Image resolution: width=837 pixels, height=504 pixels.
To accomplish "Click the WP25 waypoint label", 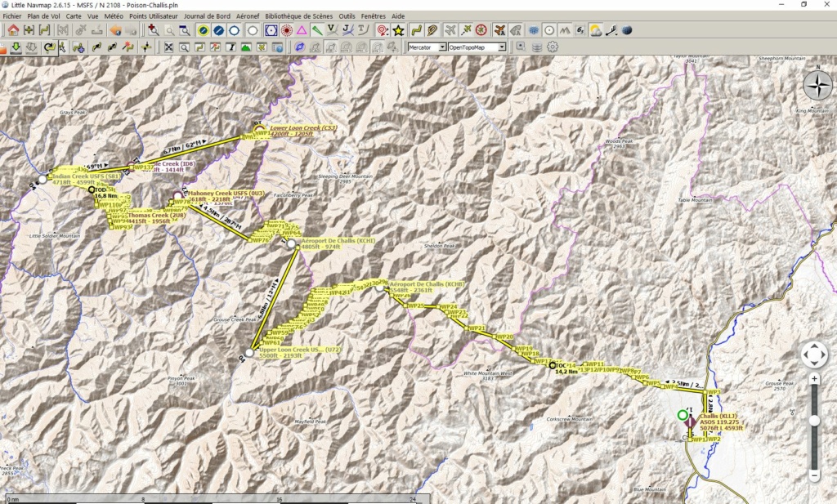I will pyautogui.click(x=416, y=306).
